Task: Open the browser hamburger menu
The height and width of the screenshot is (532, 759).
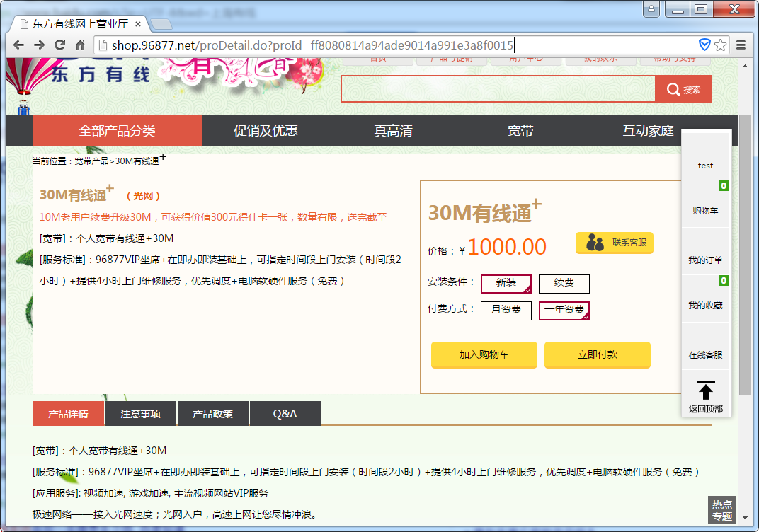Action: [741, 45]
